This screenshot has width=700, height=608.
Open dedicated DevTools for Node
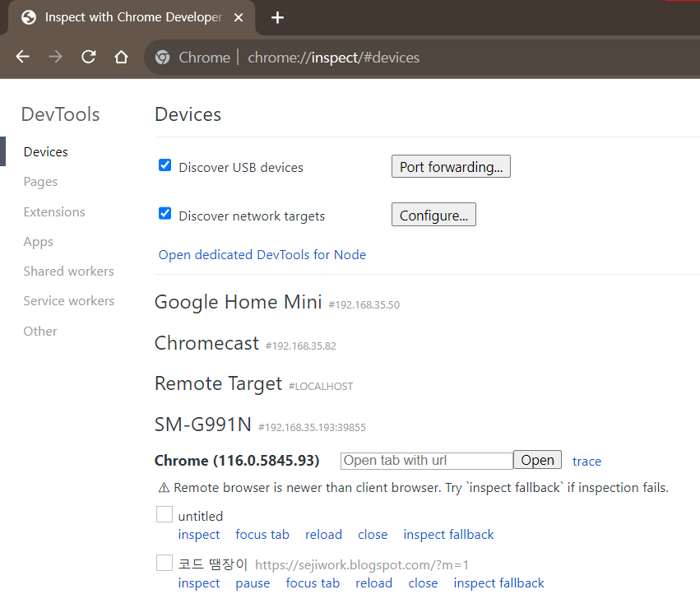(x=262, y=254)
